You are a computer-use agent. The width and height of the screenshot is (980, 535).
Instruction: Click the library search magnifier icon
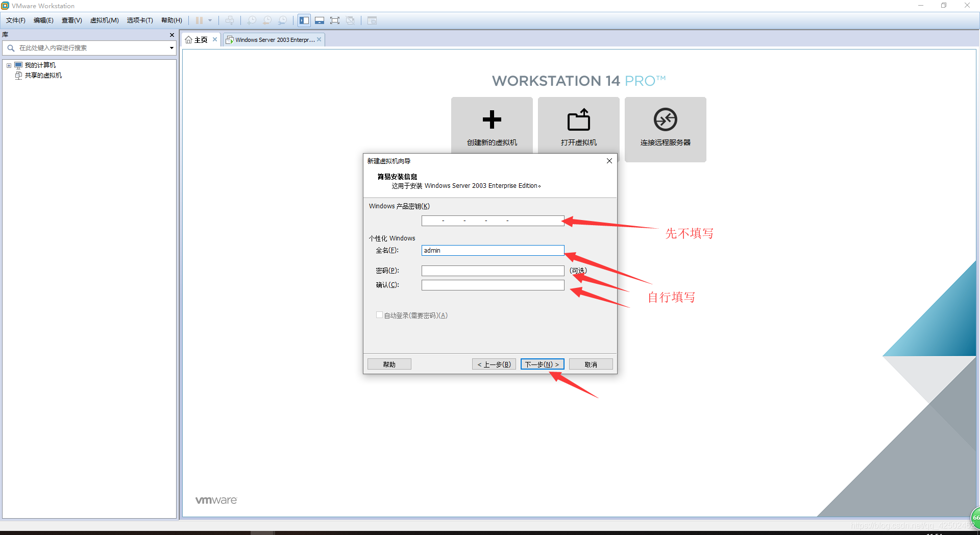[x=11, y=48]
